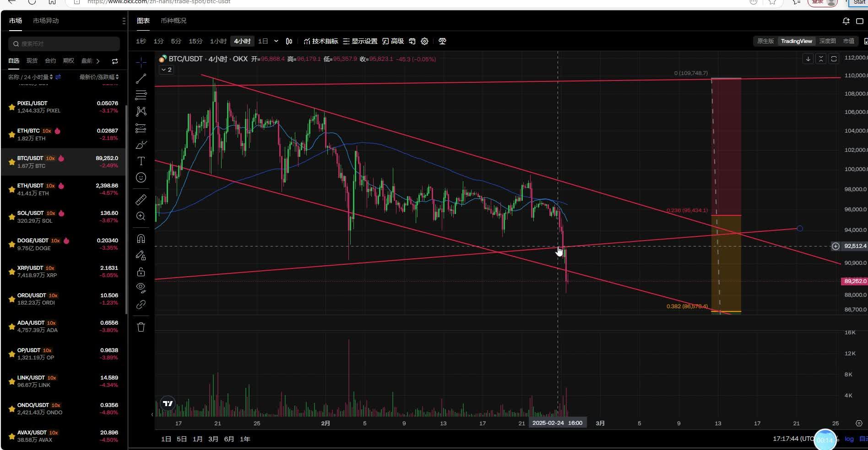Sort watchlist by 最新价/涨跌幅

(99, 77)
